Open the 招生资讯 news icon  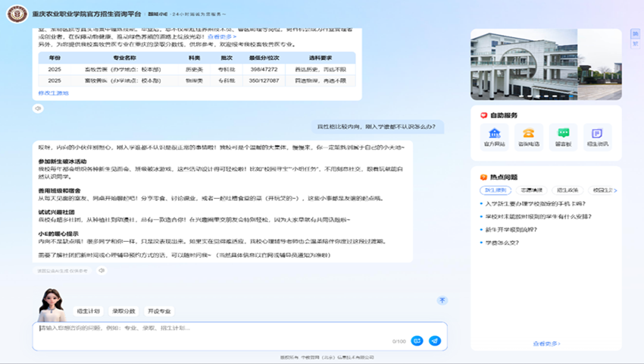pyautogui.click(x=597, y=136)
